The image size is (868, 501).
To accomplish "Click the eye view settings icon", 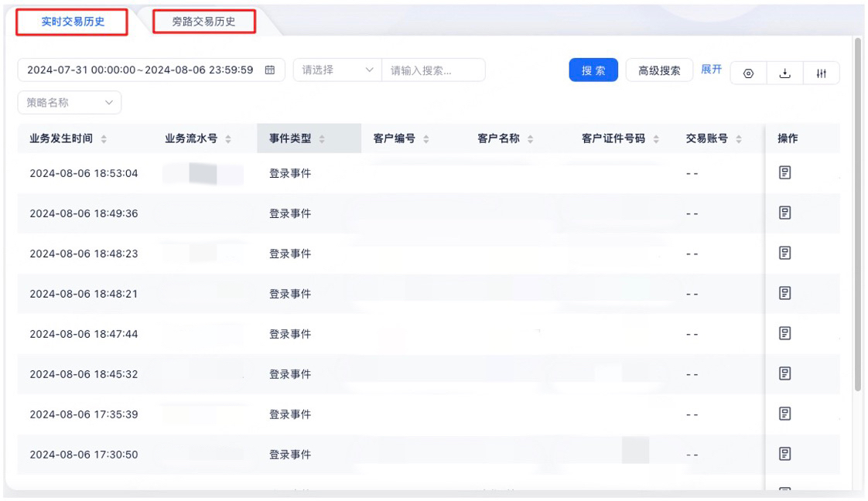I will click(x=748, y=73).
